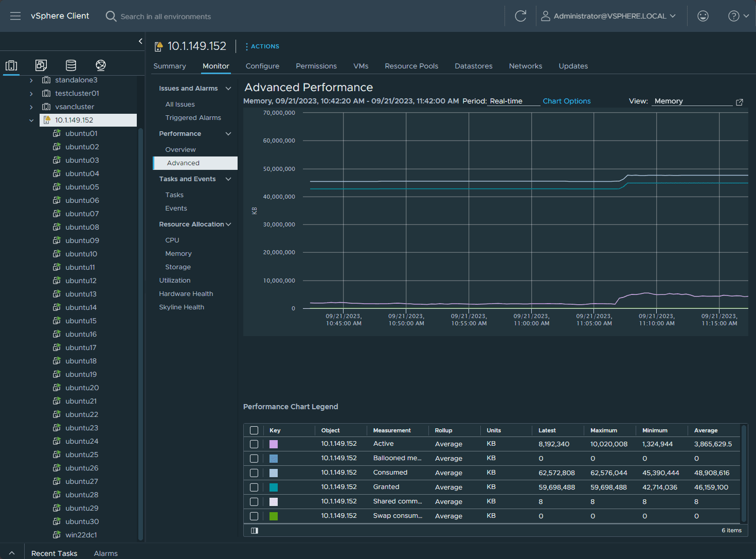Click the refresh icon in top bar
This screenshot has height=559, width=756.
pos(520,16)
